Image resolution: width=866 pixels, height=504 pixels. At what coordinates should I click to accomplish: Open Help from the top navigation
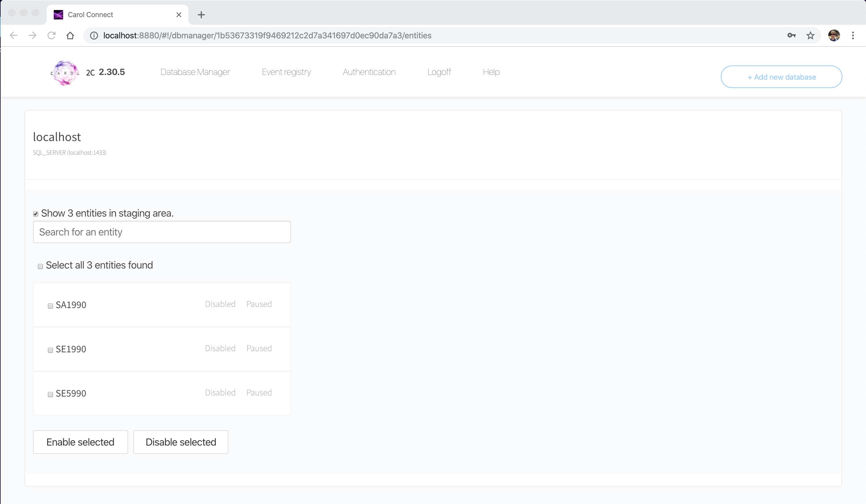tap(491, 72)
